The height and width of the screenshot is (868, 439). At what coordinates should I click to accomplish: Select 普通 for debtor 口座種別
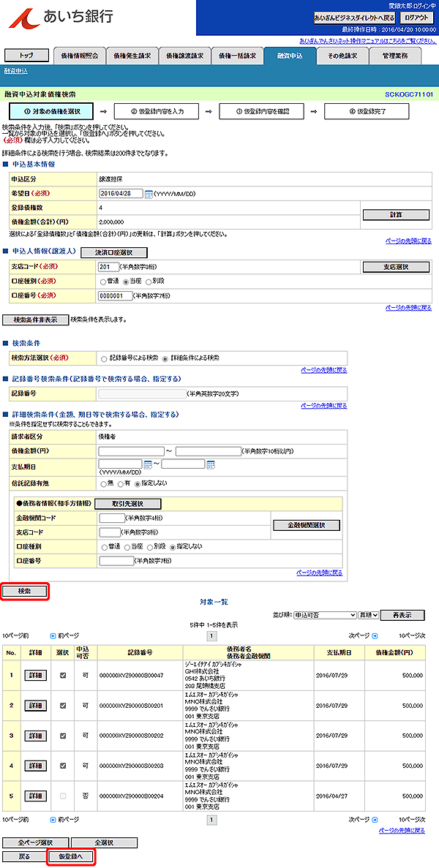click(x=103, y=547)
